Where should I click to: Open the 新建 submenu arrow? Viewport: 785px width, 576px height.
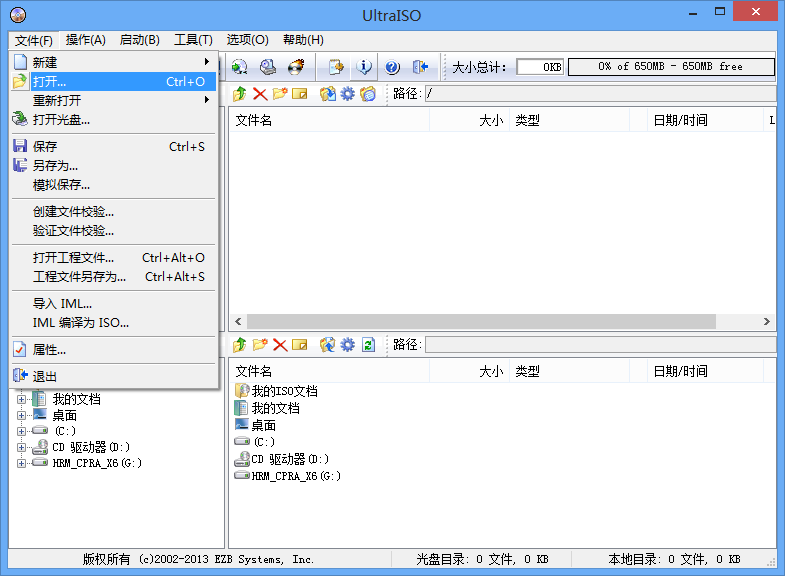tap(206, 62)
